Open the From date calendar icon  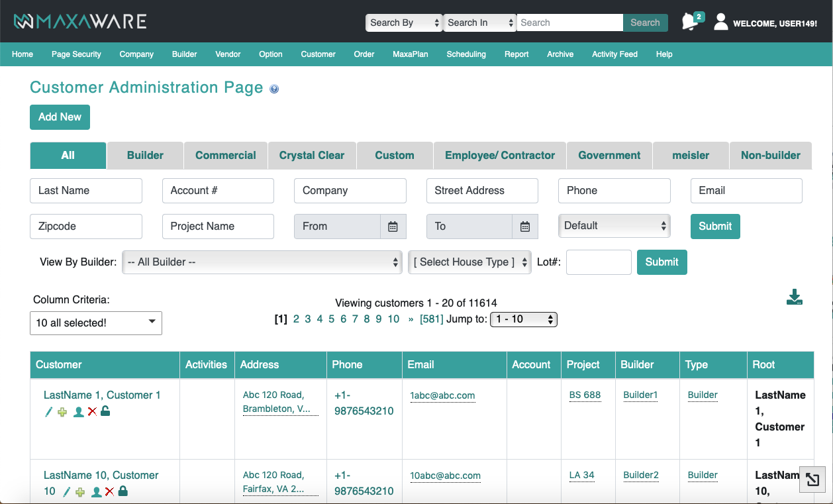pos(393,227)
